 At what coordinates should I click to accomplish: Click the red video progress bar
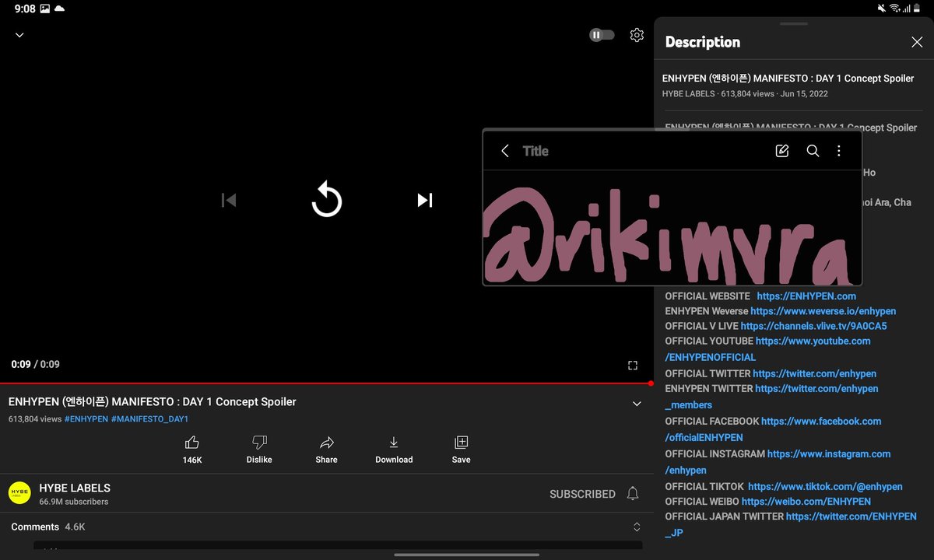point(325,383)
